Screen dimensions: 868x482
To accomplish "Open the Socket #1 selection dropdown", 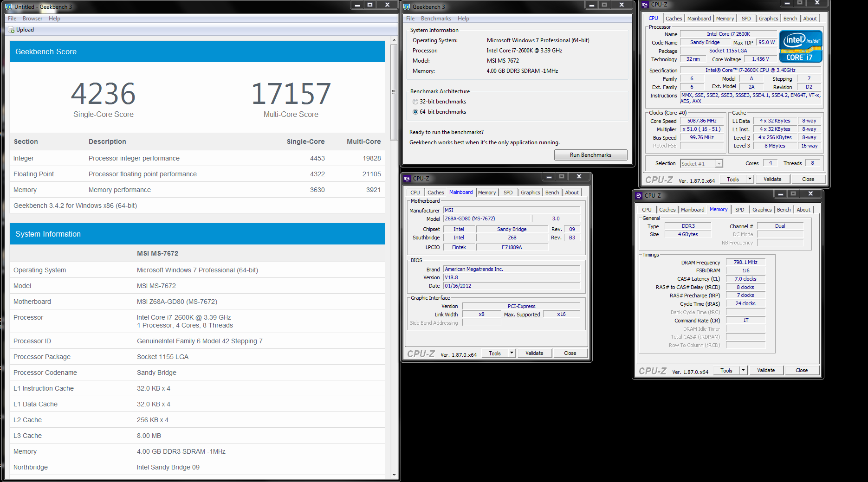I will pos(719,164).
